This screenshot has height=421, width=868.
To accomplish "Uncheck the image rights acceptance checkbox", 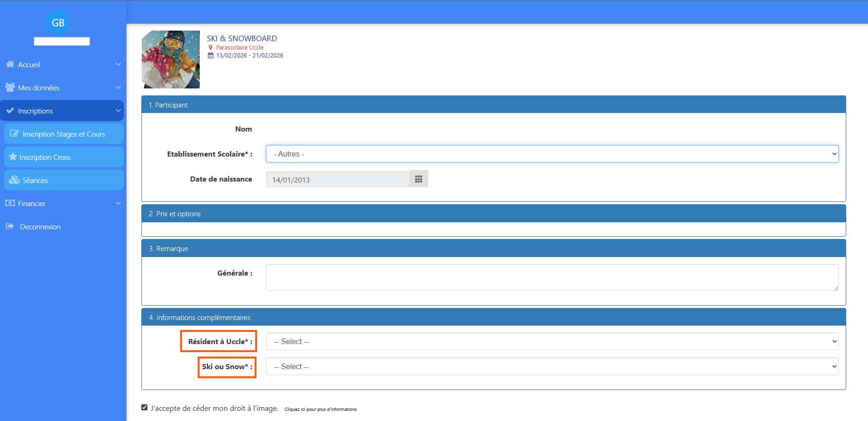I will (145, 408).
